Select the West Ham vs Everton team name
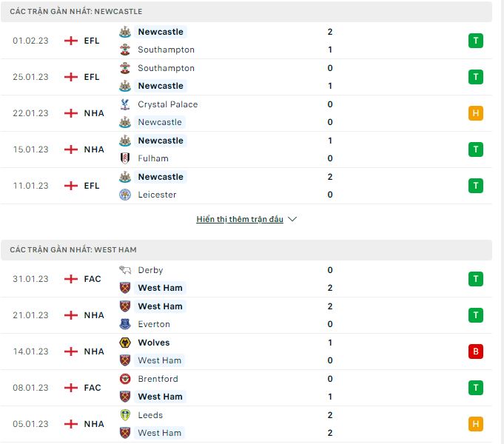The height and width of the screenshot is (444, 504). 160,306
